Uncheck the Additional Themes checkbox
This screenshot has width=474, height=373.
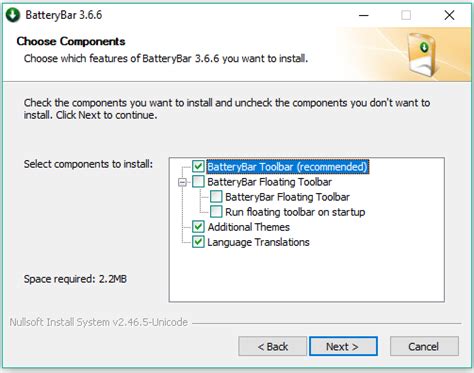198,227
